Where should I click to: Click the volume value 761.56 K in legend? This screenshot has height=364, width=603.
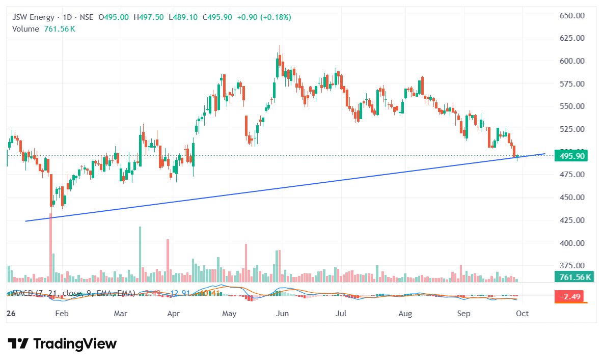(59, 29)
